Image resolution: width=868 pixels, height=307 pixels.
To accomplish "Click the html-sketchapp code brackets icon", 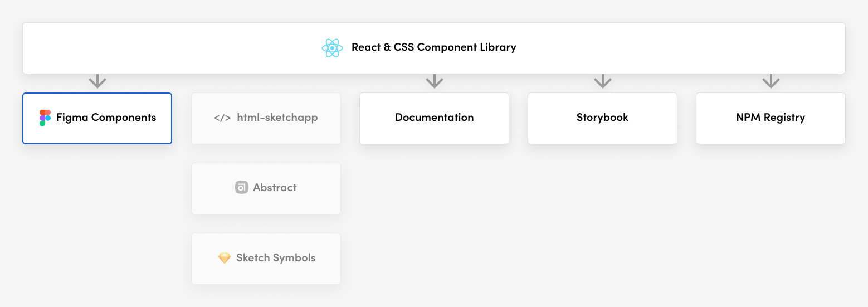I will pyautogui.click(x=222, y=118).
